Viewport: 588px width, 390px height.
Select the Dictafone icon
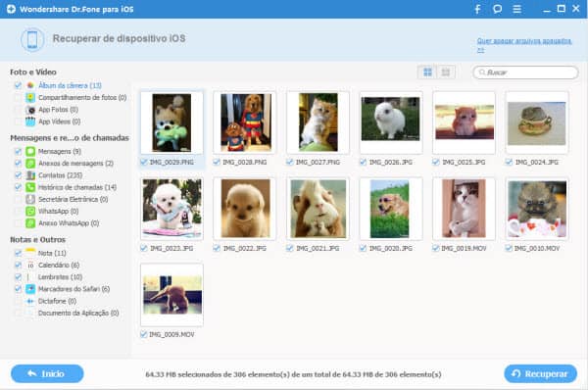(30, 301)
